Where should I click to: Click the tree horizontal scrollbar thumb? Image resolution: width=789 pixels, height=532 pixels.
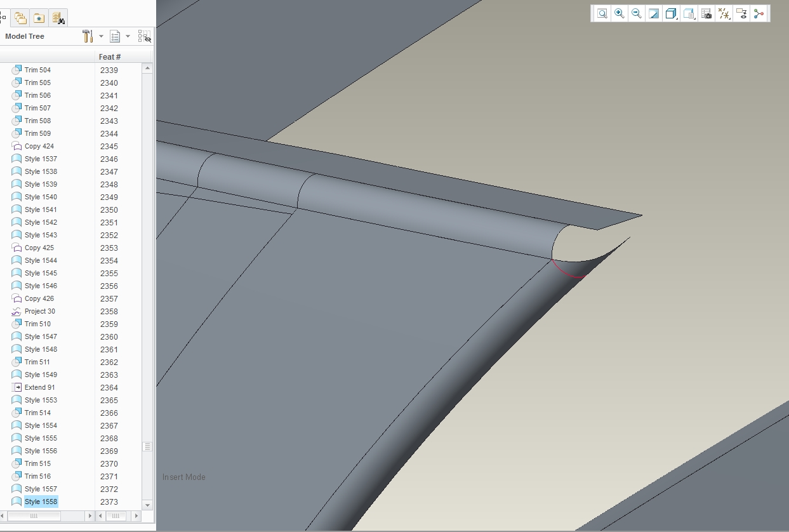coord(34,516)
